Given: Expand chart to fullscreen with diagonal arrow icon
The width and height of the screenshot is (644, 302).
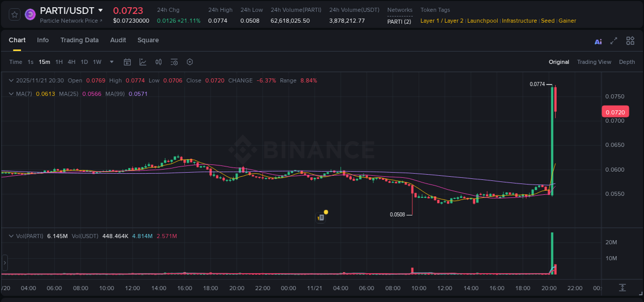Looking at the screenshot, I should click(614, 41).
